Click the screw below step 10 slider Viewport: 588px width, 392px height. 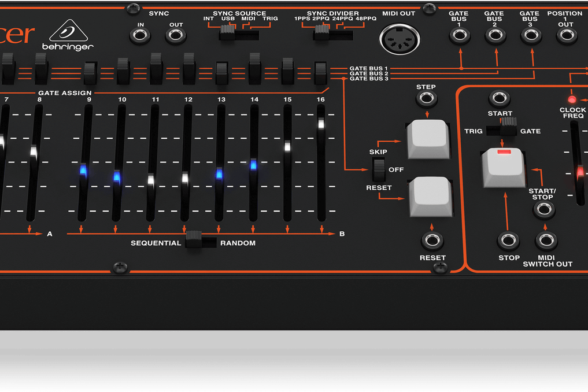click(120, 268)
